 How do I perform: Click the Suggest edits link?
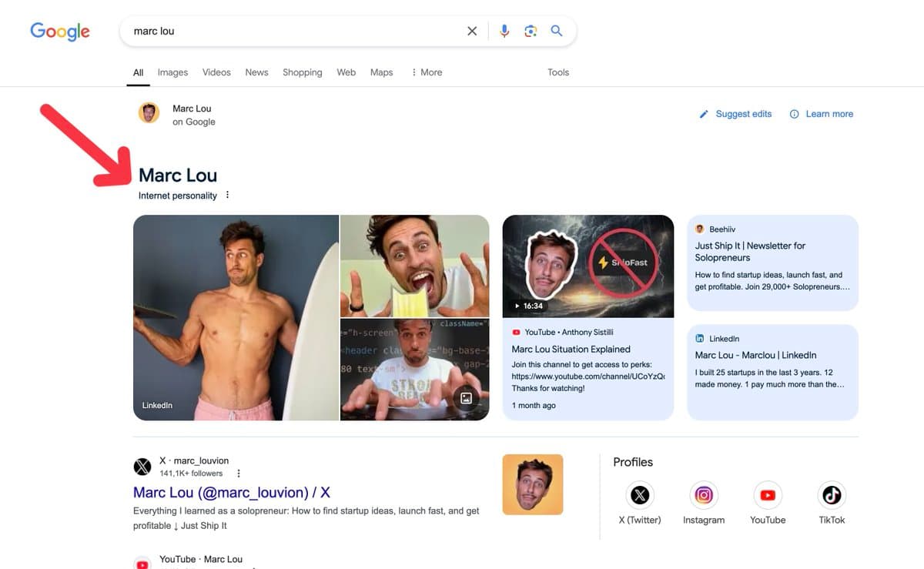(744, 114)
